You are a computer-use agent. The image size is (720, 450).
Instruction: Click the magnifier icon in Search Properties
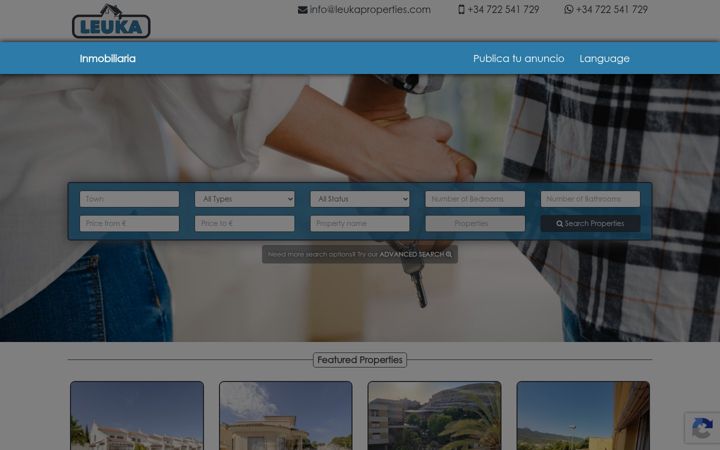coord(559,224)
